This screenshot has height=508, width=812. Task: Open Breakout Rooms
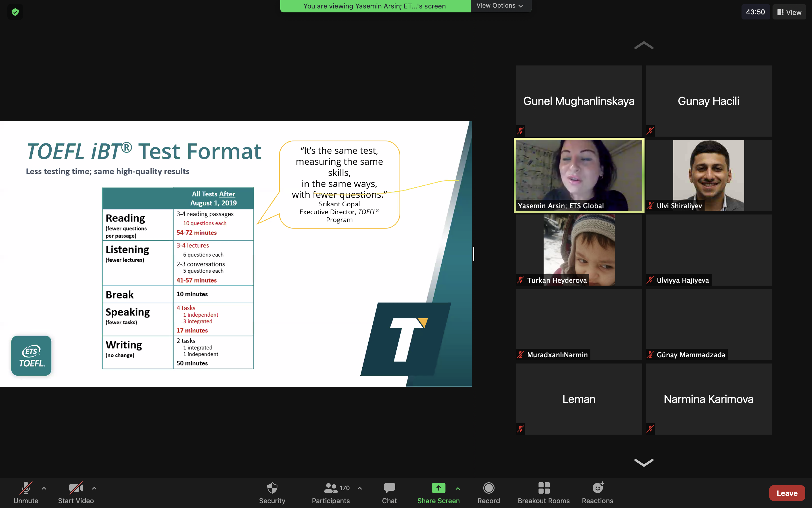[544, 492]
